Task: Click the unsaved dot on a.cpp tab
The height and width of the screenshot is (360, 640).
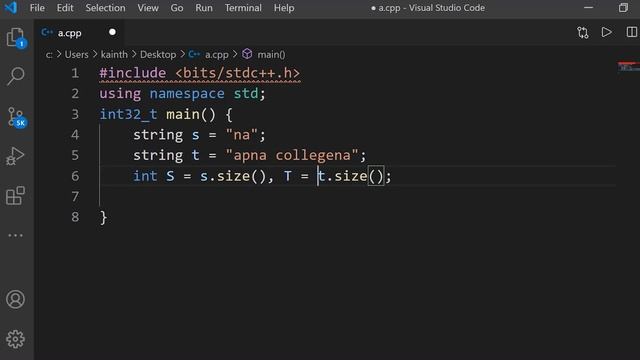Action: pos(112,32)
